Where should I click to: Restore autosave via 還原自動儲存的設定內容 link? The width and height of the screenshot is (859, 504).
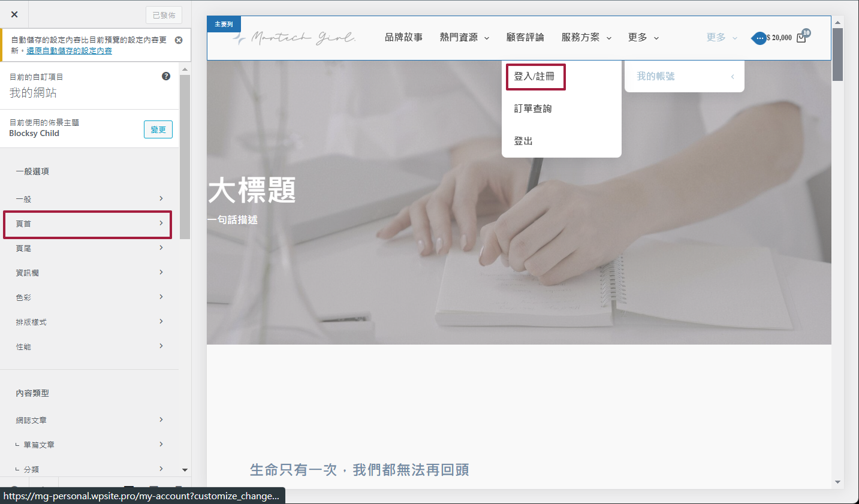click(x=69, y=51)
